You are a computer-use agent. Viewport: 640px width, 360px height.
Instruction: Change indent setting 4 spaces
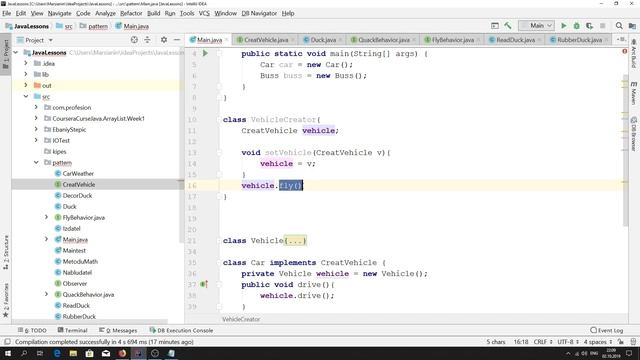tap(598, 342)
